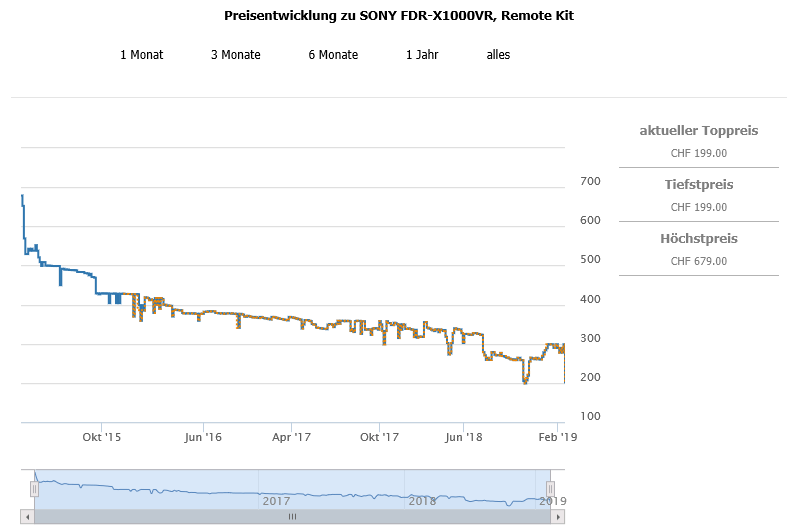The width and height of the screenshot is (796, 530).
Task: Click the 2018 label in the navigator
Action: pos(422,500)
